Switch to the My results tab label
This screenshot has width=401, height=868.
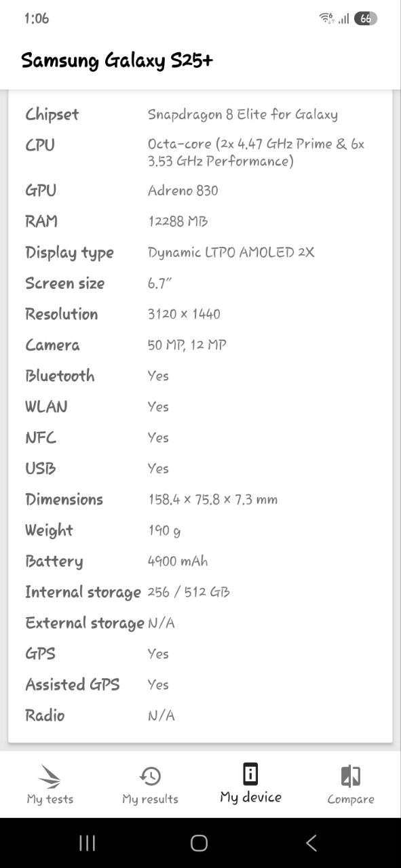pyautogui.click(x=150, y=799)
